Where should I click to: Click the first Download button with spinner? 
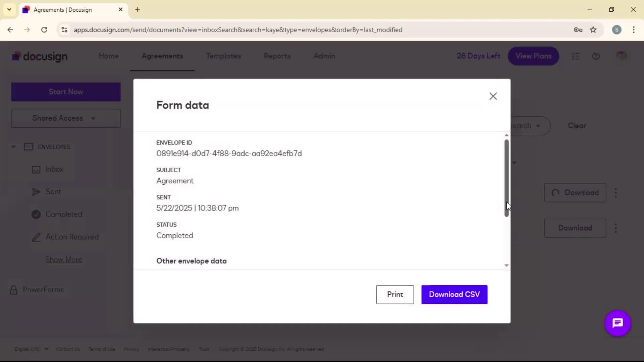tap(575, 193)
